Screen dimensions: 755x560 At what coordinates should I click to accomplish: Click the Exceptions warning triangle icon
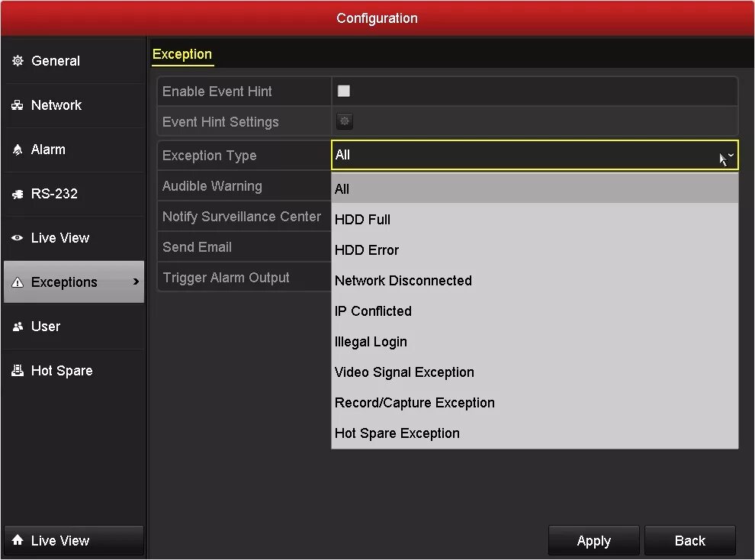(x=18, y=282)
